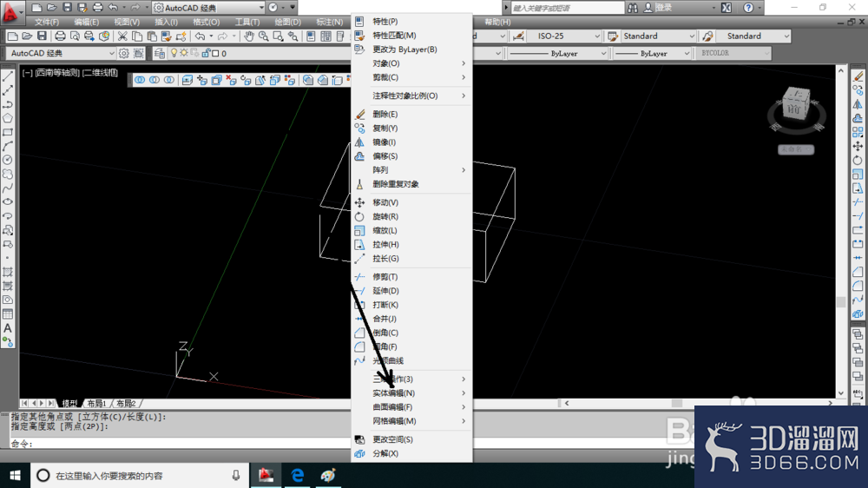Toggle the layer freeze sun icon

click(184, 53)
